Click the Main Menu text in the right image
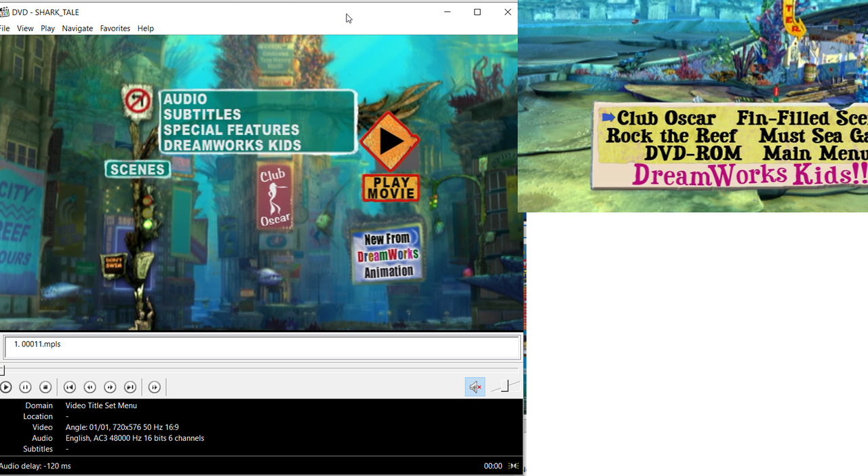 point(814,153)
